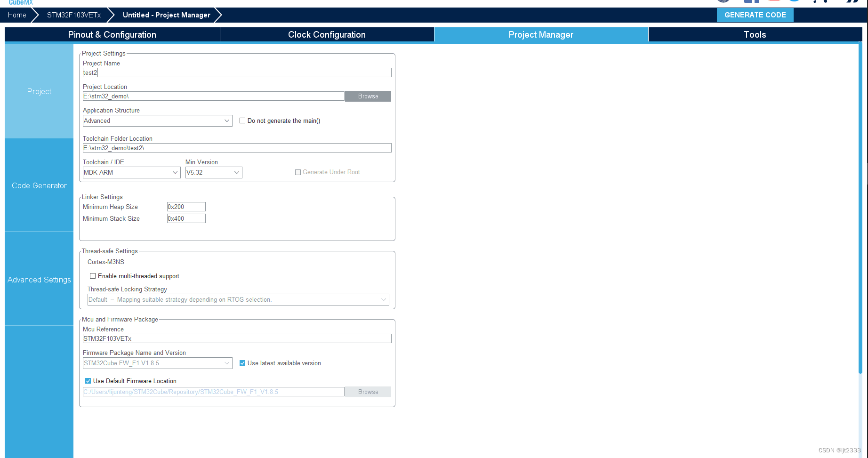Switch to Pinout & Configuration tab
Viewport: 868px width, 458px height.
112,34
